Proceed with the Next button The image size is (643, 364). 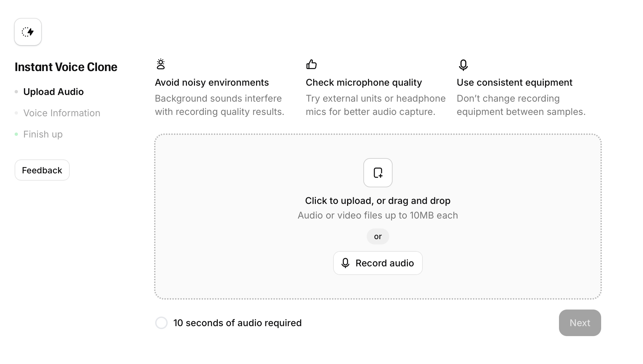(580, 323)
